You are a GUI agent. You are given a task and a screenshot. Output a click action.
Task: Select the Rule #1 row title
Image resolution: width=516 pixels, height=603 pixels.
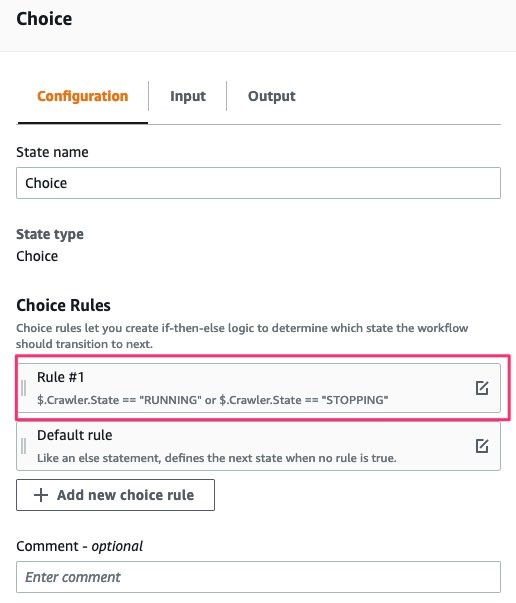(60, 377)
